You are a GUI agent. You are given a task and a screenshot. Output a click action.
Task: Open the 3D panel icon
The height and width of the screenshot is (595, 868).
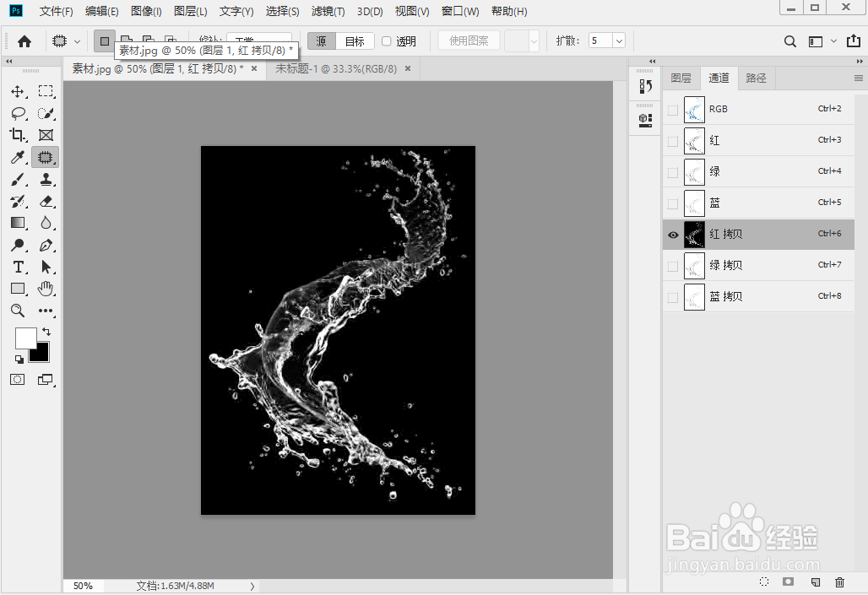pos(645,120)
